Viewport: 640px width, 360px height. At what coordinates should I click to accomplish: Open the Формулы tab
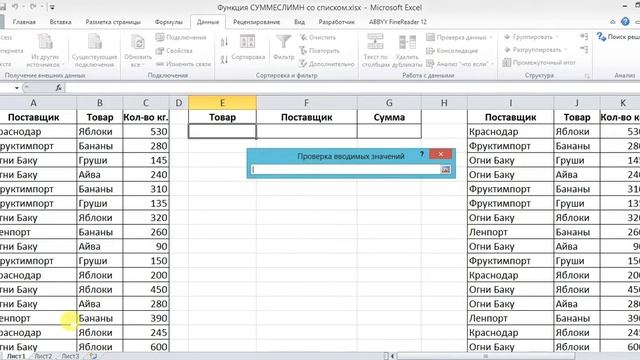tap(169, 22)
